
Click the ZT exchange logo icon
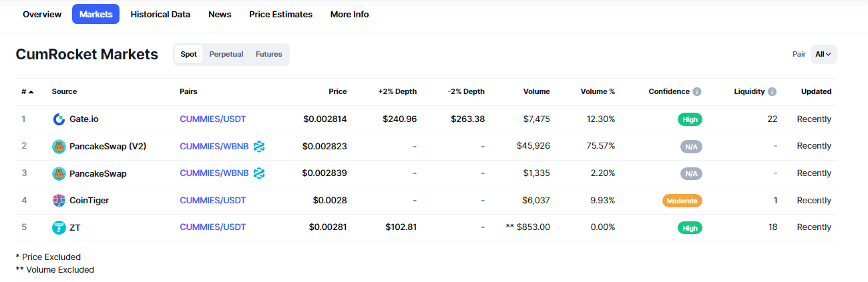click(x=59, y=227)
